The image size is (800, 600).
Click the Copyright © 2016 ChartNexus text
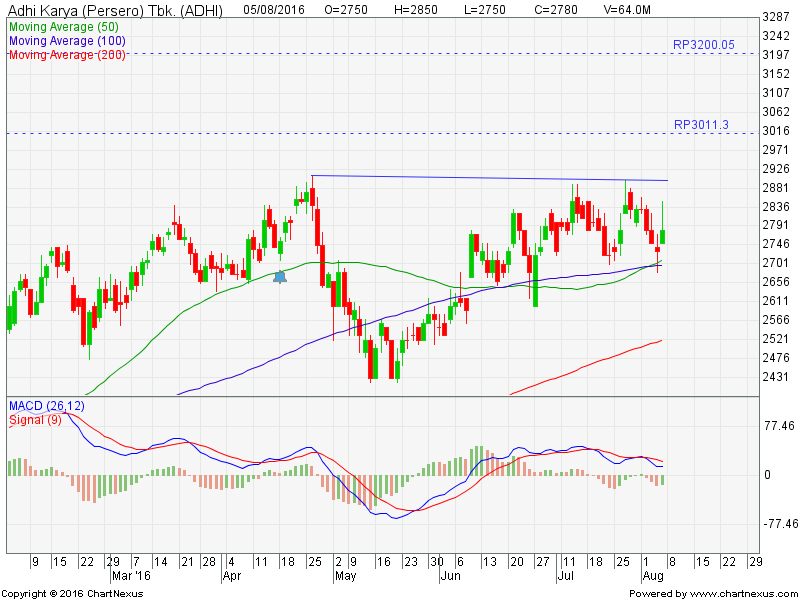(x=72, y=594)
